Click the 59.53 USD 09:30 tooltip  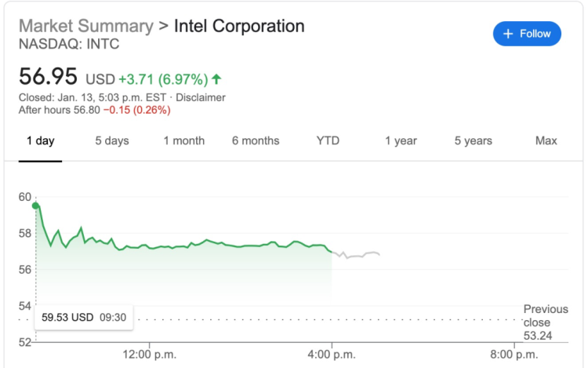coord(82,318)
